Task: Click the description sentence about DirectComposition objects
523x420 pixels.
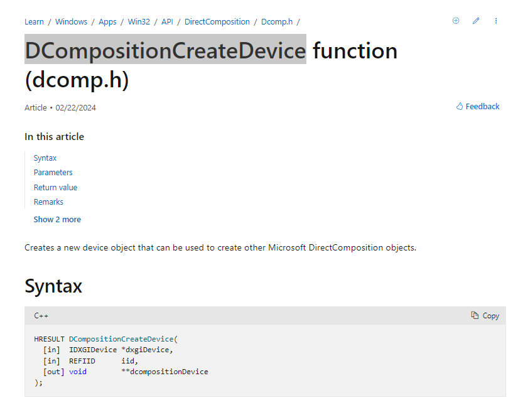Action: 220,247
